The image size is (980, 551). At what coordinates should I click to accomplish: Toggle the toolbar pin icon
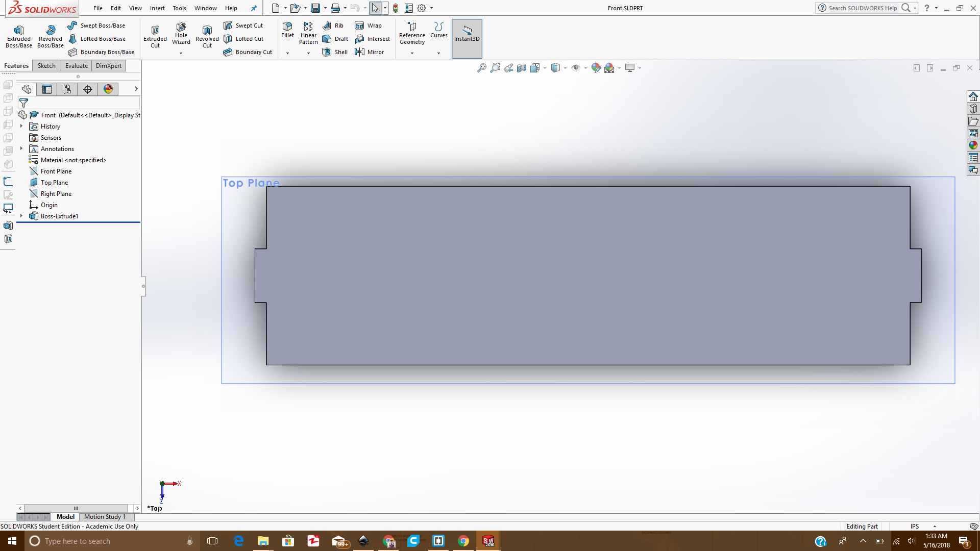pos(254,8)
